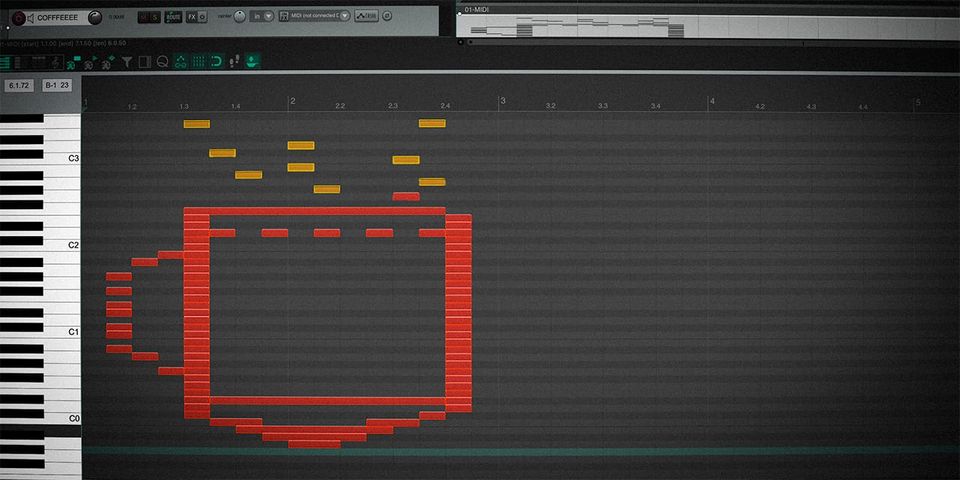Click the 6.1.72 position field

pyautogui.click(x=20, y=85)
